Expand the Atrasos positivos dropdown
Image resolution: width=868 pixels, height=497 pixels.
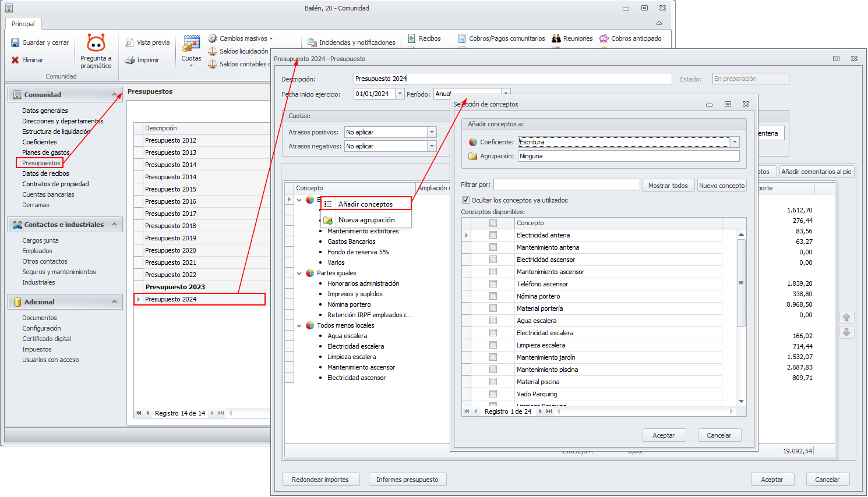[432, 132]
